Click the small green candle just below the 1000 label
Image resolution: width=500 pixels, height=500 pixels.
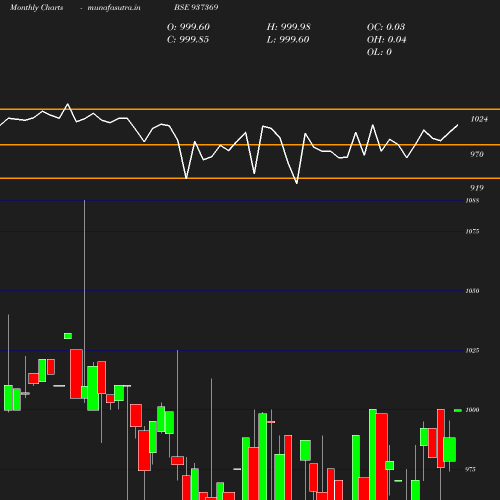458,411
